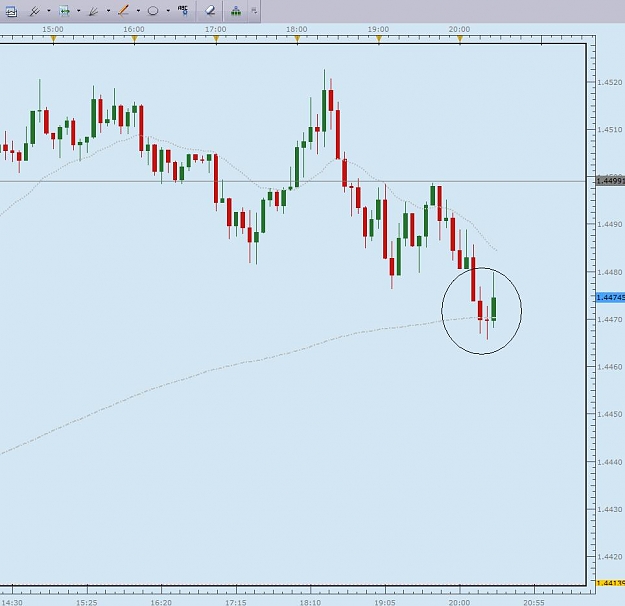
Task: Choose the ABC text label tool
Action: click(183, 10)
